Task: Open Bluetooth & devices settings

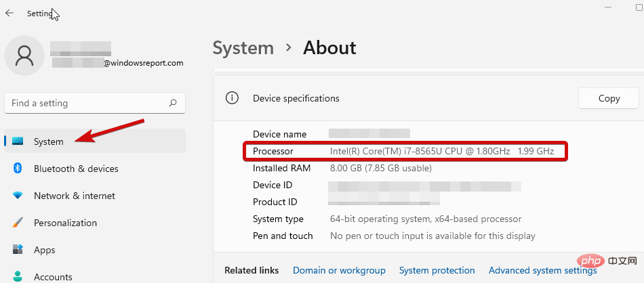Action: [x=95, y=169]
